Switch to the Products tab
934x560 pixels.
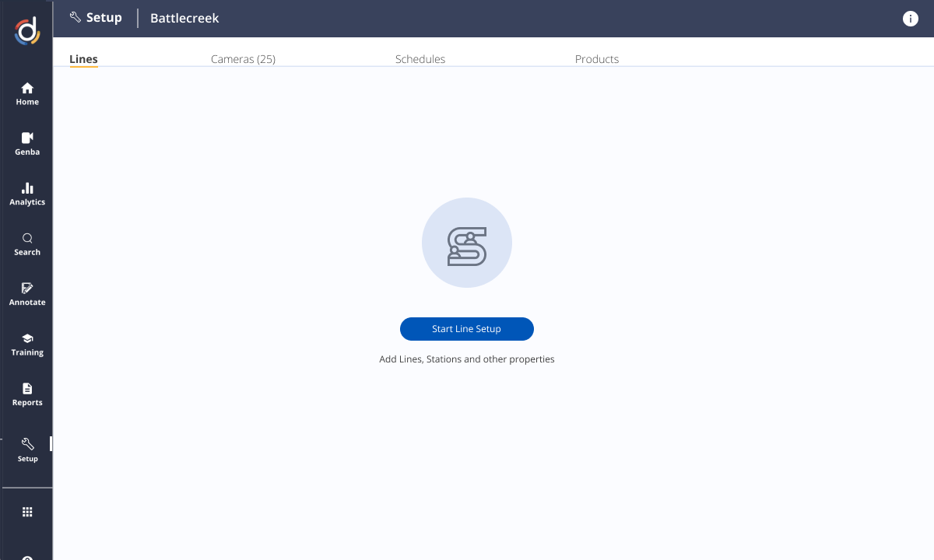[597, 59]
